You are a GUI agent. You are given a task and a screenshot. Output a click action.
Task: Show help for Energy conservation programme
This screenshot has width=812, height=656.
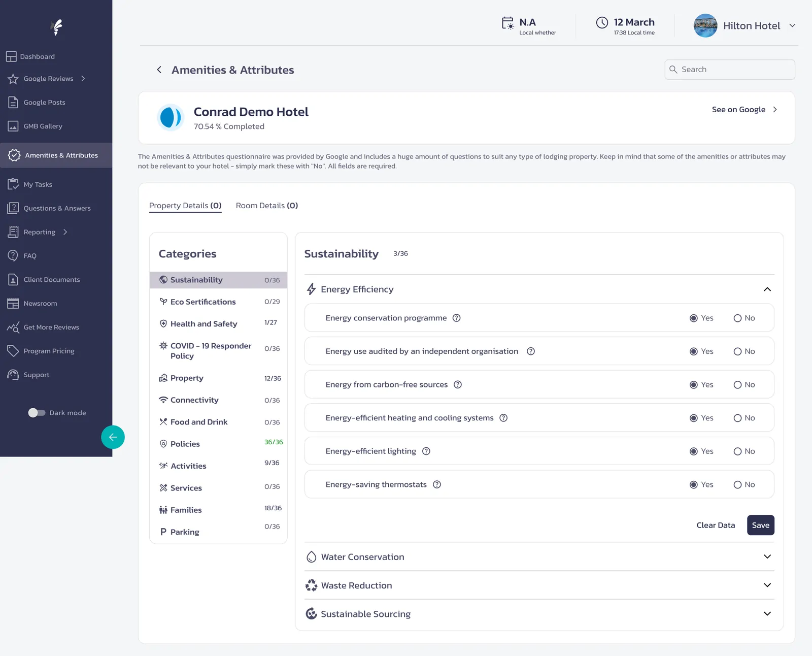457,318
